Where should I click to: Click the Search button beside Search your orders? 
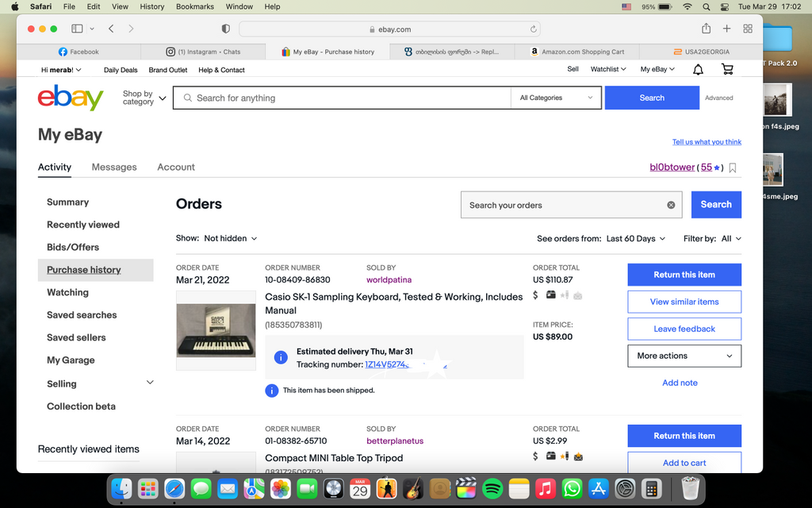point(716,205)
